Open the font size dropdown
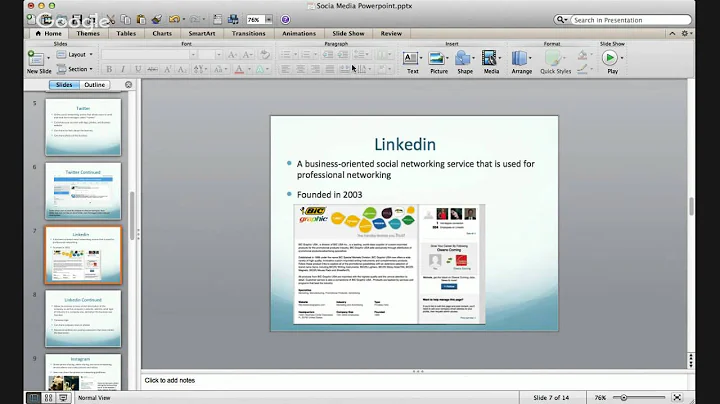720x404 pixels. [x=218, y=55]
